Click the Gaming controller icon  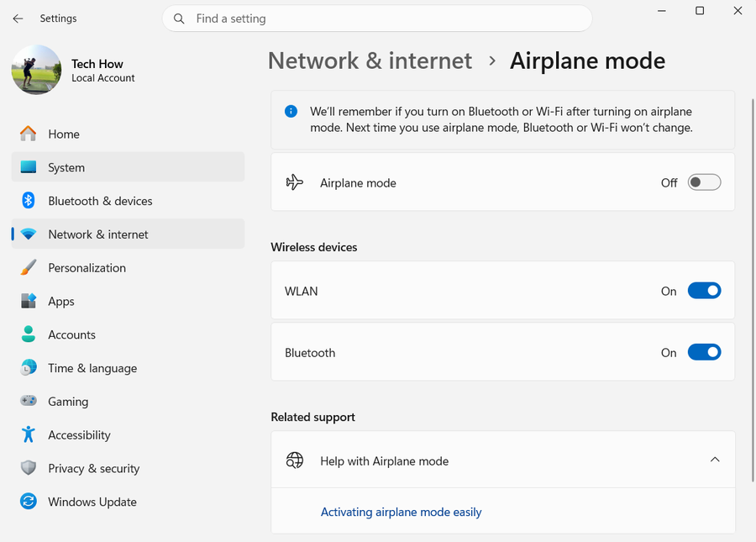click(28, 401)
